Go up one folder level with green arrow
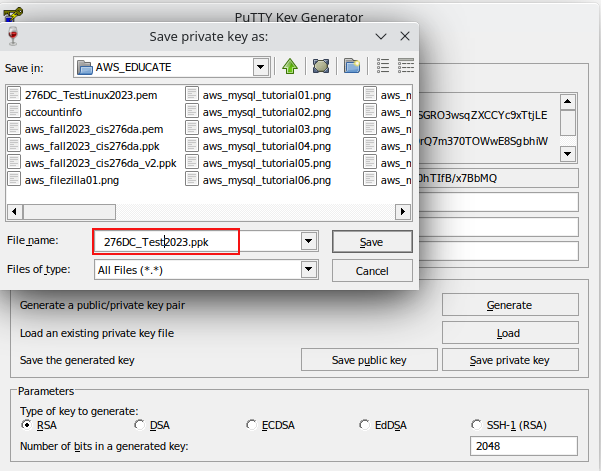 click(x=290, y=66)
